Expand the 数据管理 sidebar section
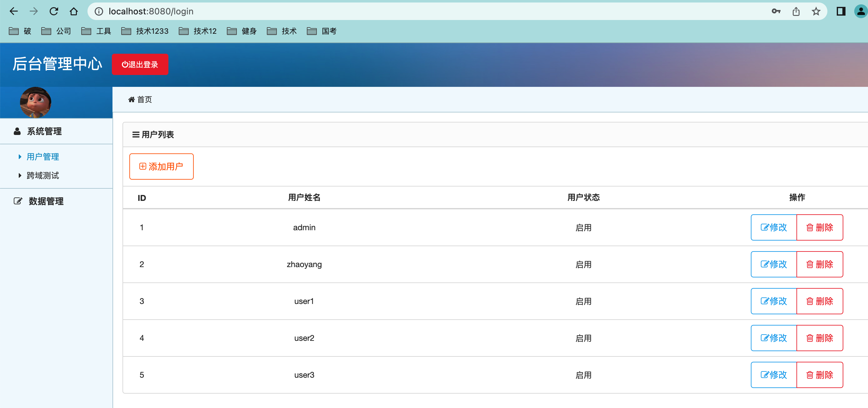Image resolution: width=868 pixels, height=408 pixels. click(46, 201)
